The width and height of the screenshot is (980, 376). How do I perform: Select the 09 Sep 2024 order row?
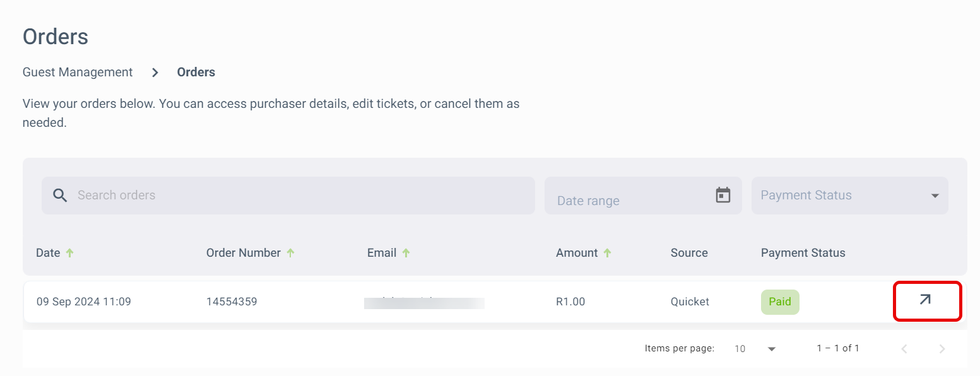(x=495, y=302)
